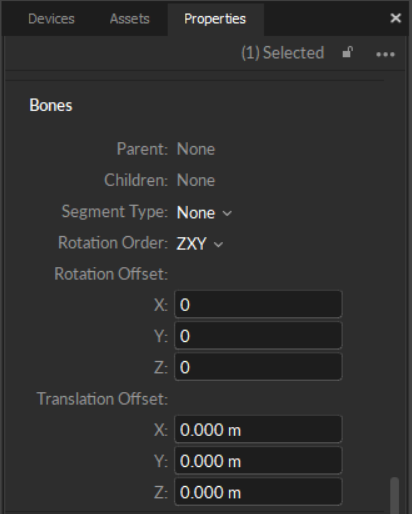Toggle the properties lock icon
Image resolution: width=412 pixels, height=514 pixels.
[347, 53]
